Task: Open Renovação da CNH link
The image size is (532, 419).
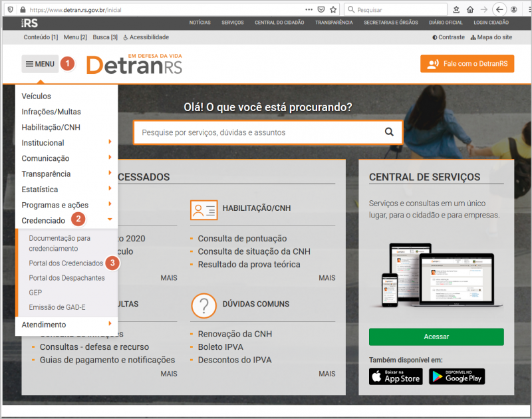Action: 235,334
